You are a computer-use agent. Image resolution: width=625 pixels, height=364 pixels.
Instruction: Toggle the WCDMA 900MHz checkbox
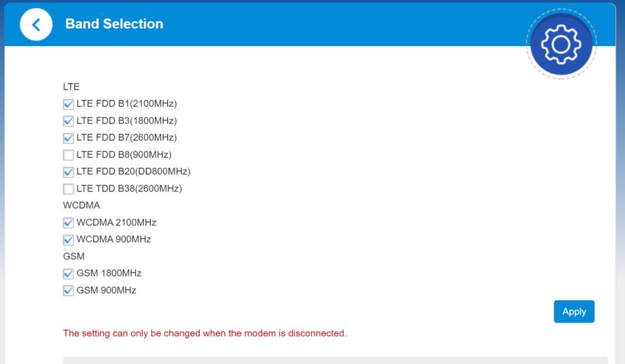pyautogui.click(x=68, y=240)
